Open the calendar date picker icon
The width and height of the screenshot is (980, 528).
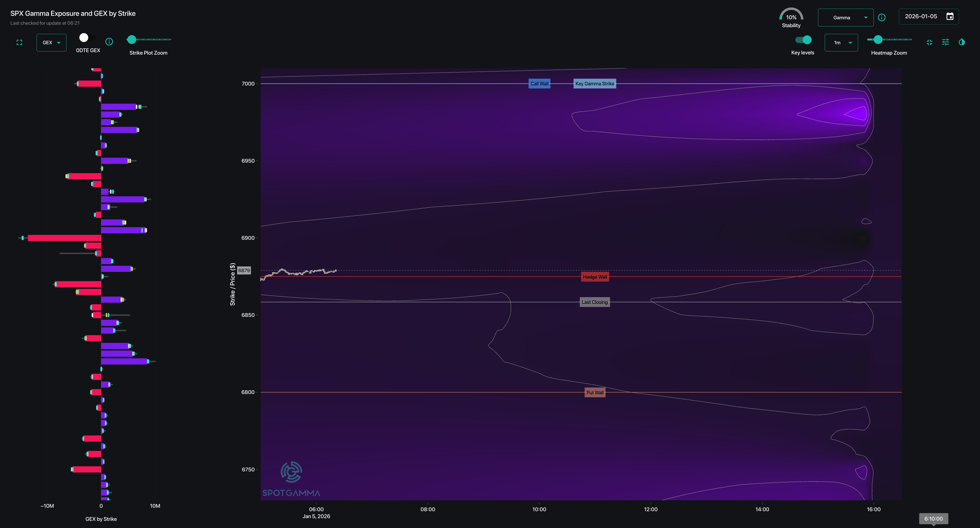950,16
